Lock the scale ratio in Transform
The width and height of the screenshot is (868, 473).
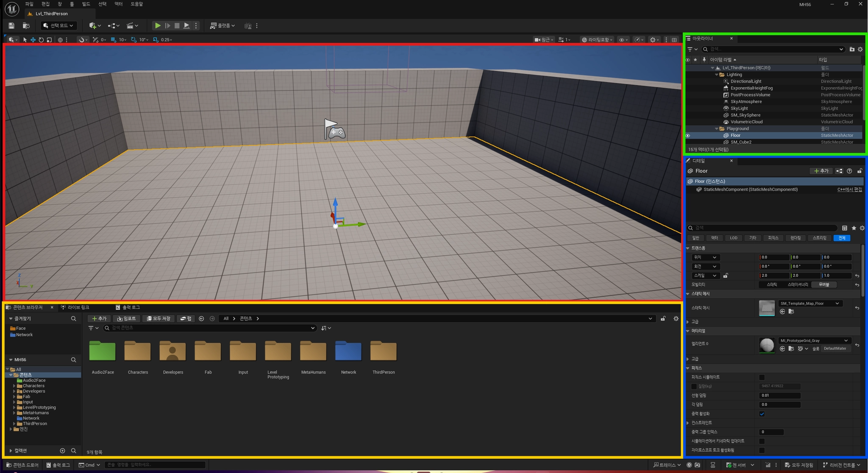click(726, 275)
